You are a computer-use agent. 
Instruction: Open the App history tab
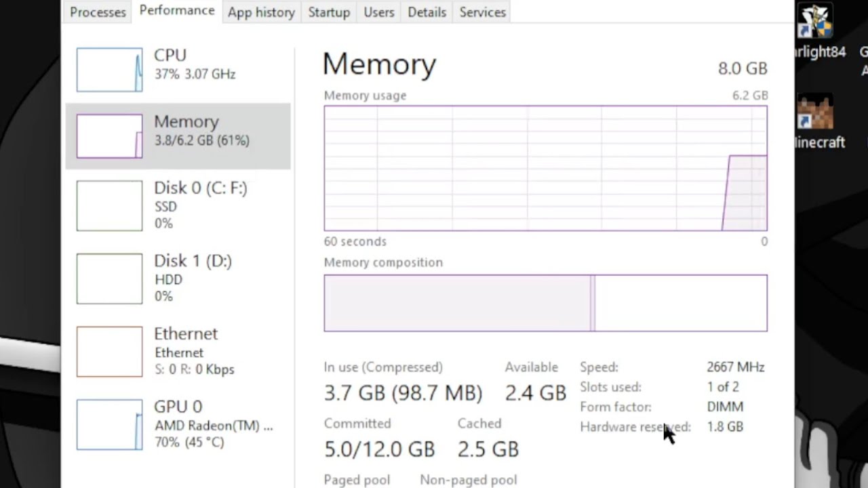point(261,12)
